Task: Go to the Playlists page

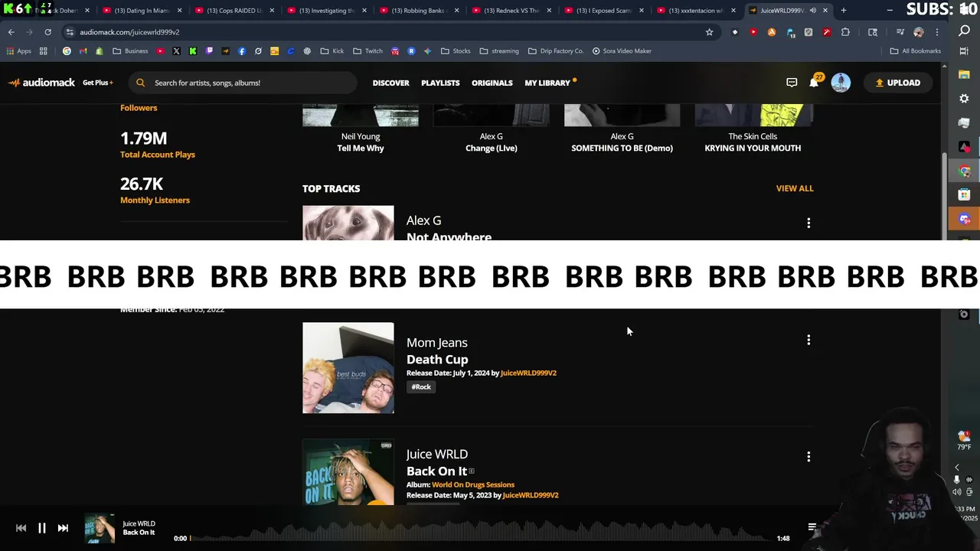Action: (440, 83)
